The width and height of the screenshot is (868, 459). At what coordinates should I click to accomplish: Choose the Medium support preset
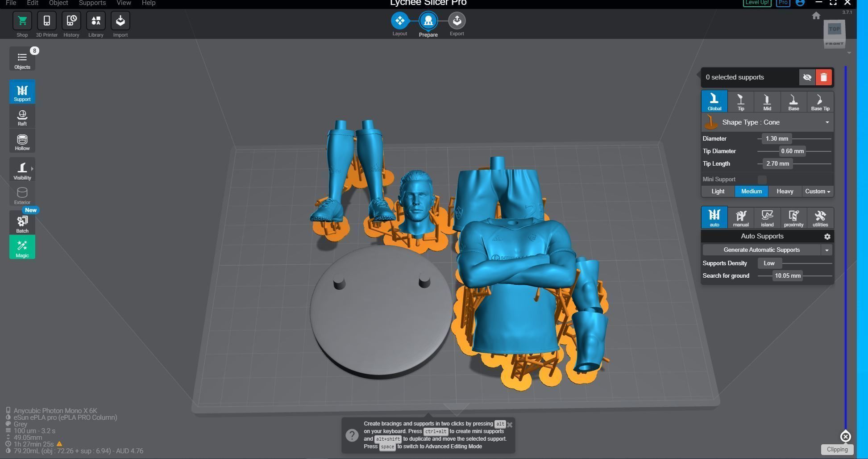[751, 192]
